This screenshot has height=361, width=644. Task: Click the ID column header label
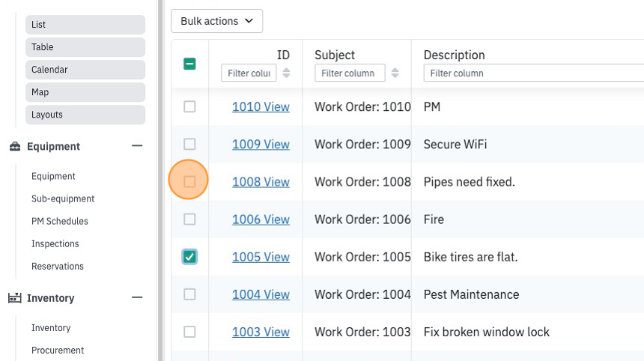(x=283, y=55)
